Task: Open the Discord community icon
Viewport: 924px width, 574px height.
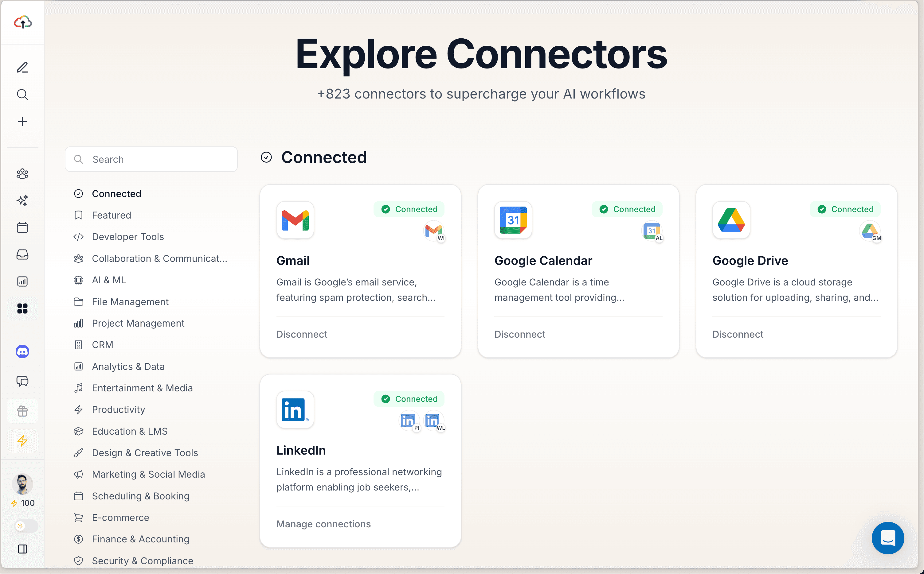Action: (x=22, y=351)
